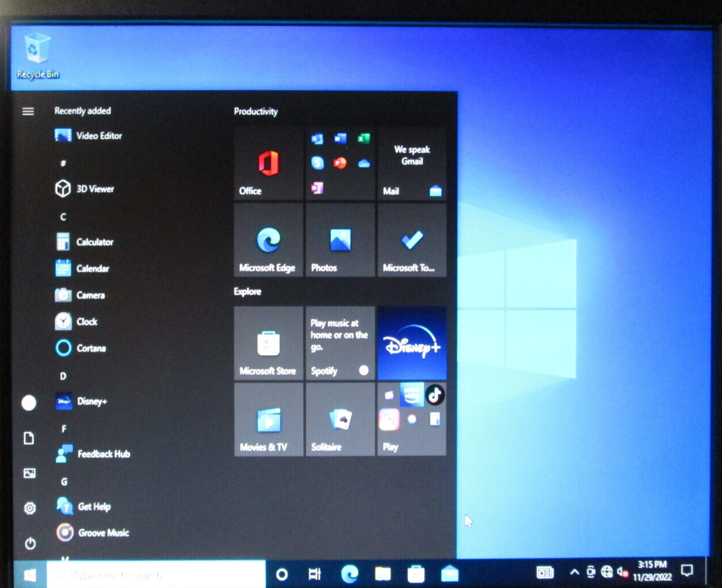Open the Play folder tile
Image resolution: width=722 pixels, height=588 pixels.
coord(412,419)
